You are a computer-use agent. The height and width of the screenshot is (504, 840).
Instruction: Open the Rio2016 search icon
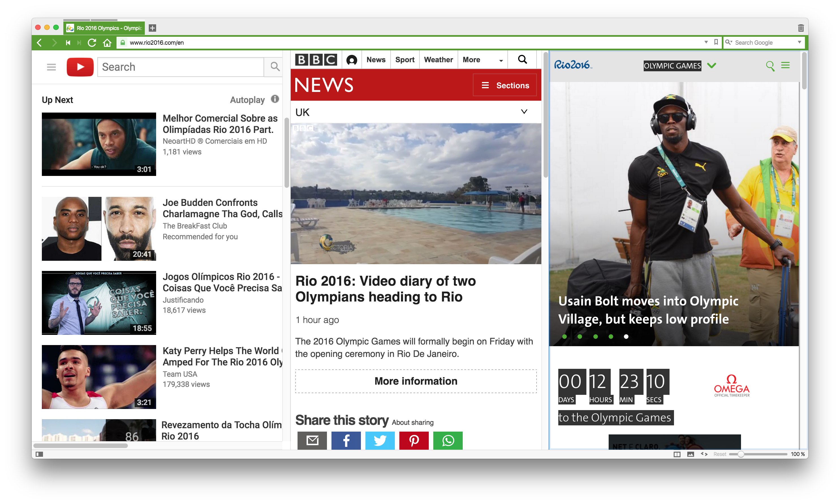tap(770, 66)
